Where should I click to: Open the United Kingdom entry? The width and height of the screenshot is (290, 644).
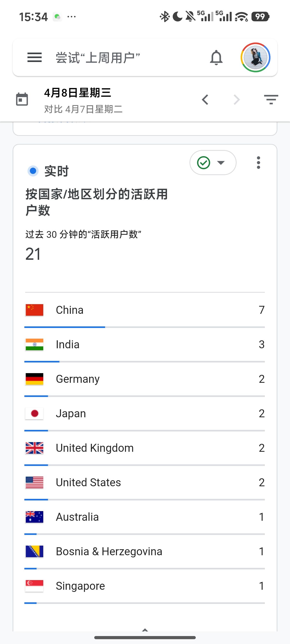[145, 448]
